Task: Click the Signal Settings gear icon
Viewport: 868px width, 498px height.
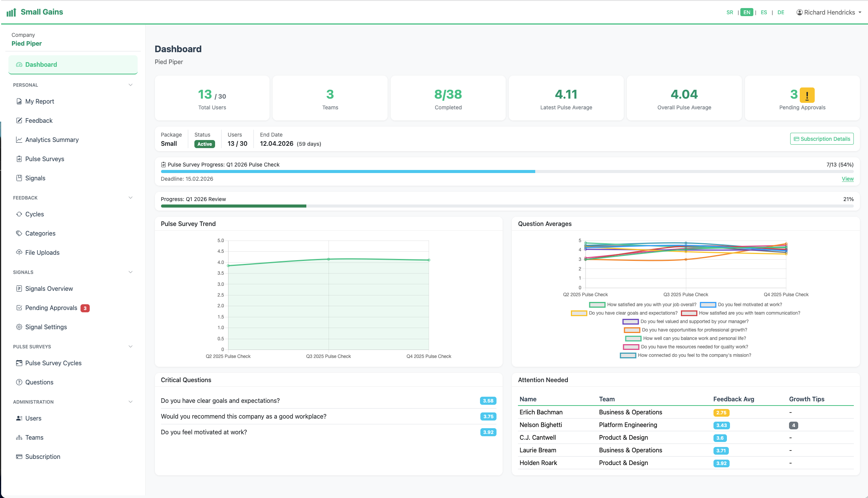Action: (19, 327)
